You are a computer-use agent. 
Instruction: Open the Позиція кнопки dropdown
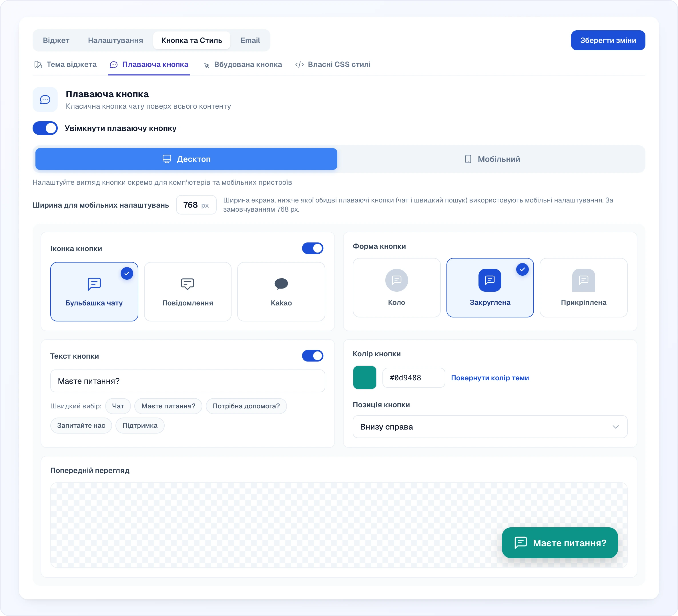pos(490,427)
